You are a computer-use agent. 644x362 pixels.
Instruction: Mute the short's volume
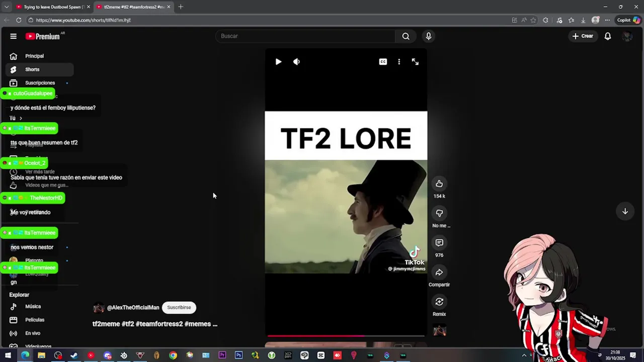[x=296, y=62]
